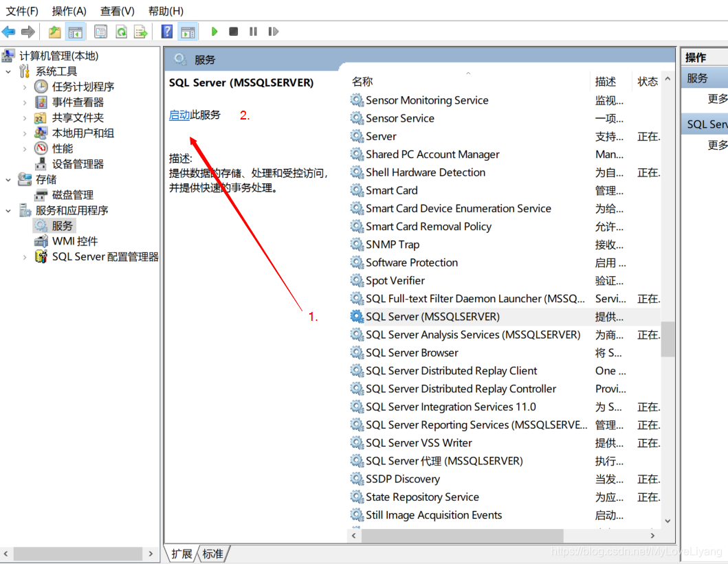Viewport: 728px width, 564px height.
Task: Open the 帮助(H) menu
Action: coord(166,11)
